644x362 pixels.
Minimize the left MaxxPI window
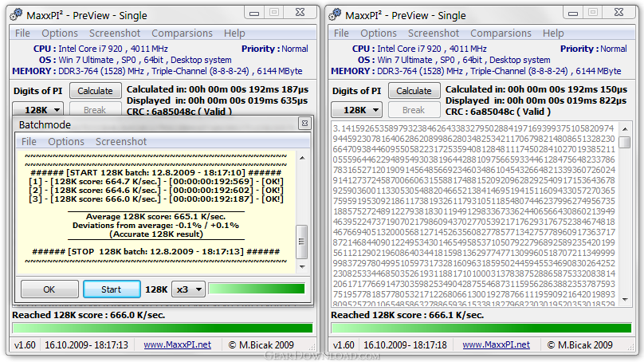point(254,13)
